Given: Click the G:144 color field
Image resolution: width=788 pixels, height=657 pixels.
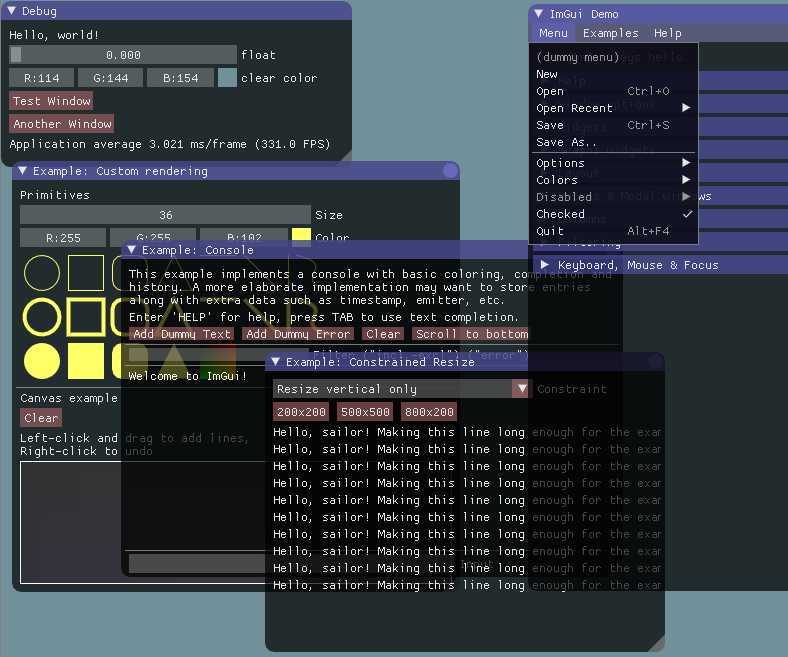Looking at the screenshot, I should tap(111, 78).
